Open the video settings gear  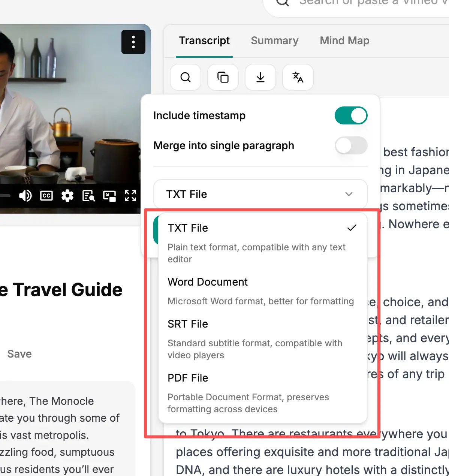(67, 196)
